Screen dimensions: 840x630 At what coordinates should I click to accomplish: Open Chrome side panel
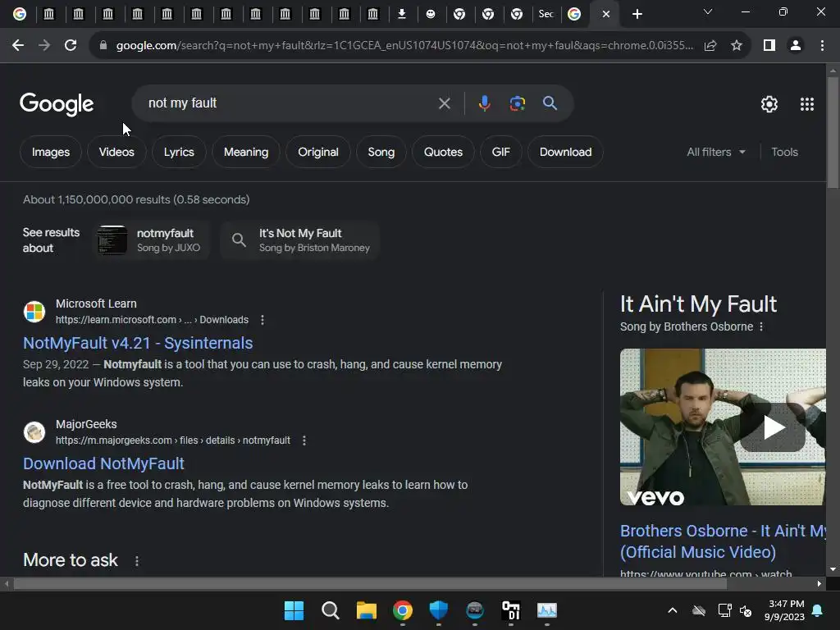[769, 46]
